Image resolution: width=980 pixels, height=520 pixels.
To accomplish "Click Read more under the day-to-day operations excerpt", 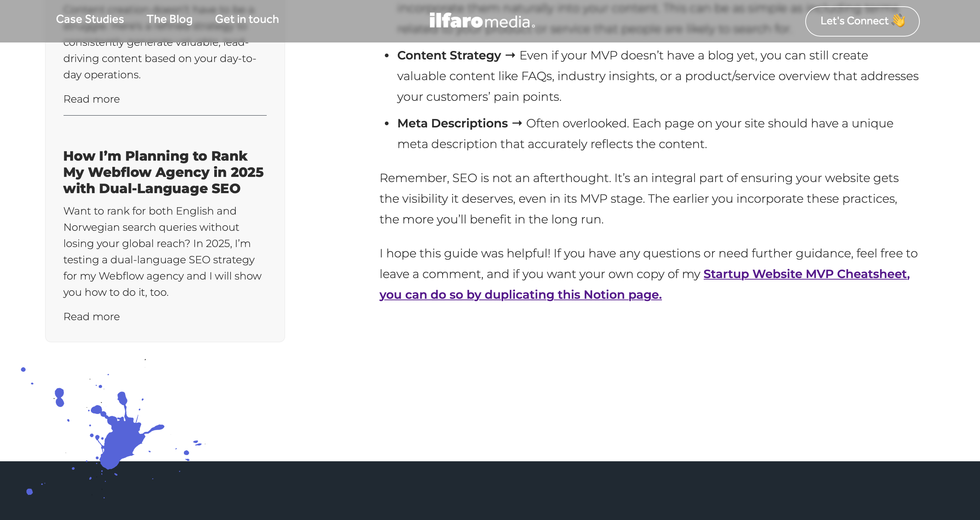I will [91, 99].
